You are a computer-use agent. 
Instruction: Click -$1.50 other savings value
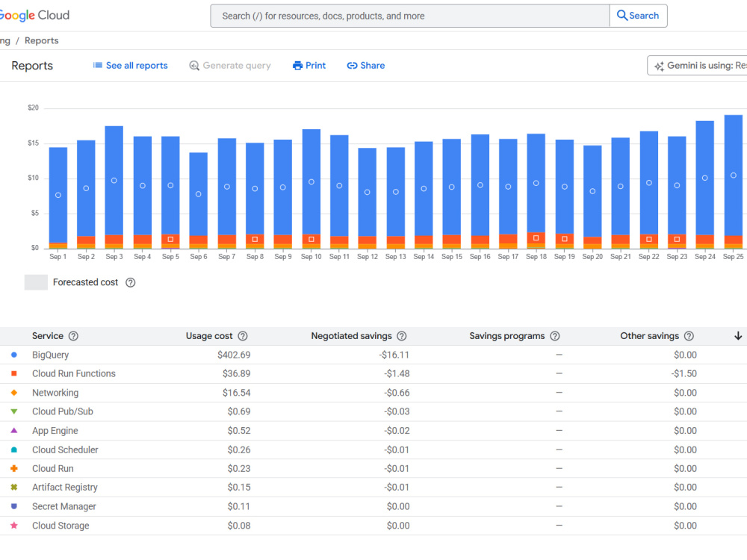[x=684, y=374]
